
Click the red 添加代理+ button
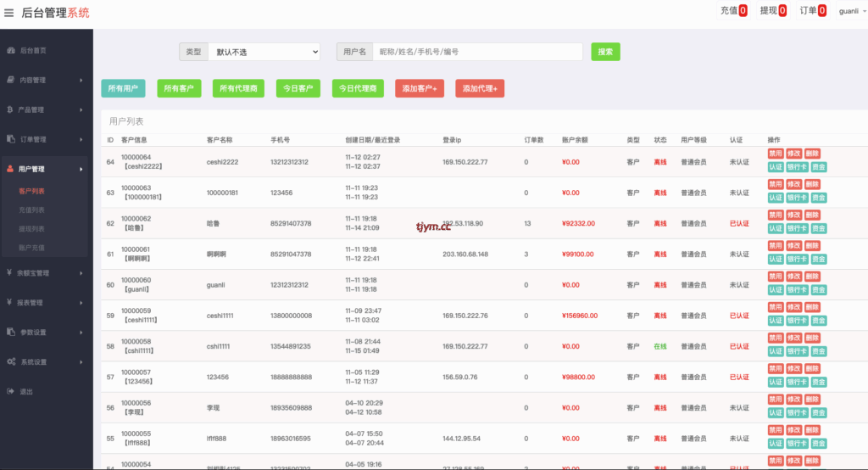click(480, 88)
